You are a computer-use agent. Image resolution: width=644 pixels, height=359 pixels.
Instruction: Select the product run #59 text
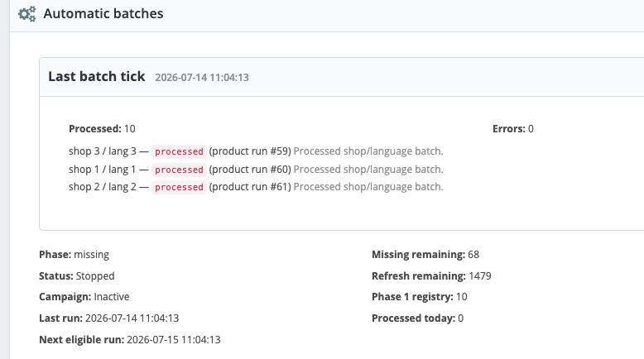pos(250,151)
